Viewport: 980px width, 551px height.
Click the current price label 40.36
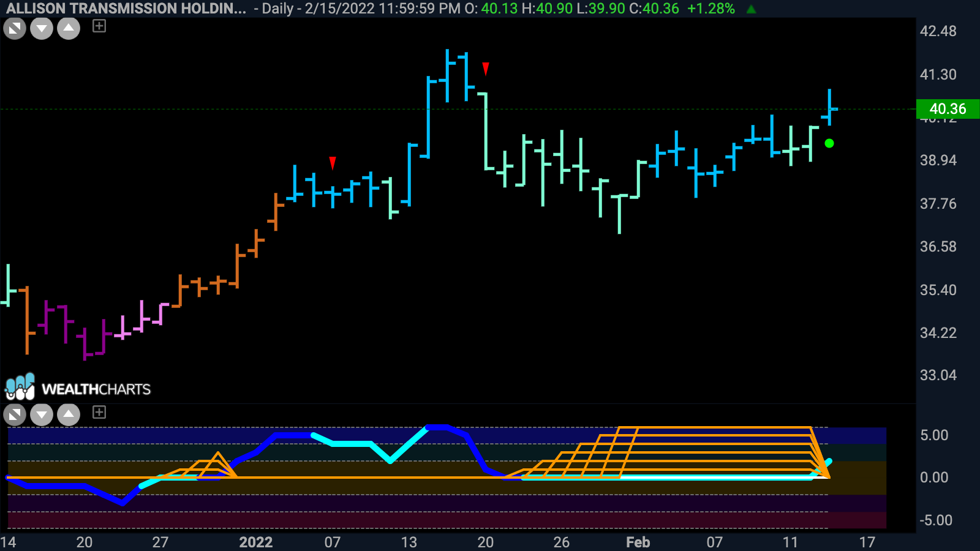click(x=948, y=109)
